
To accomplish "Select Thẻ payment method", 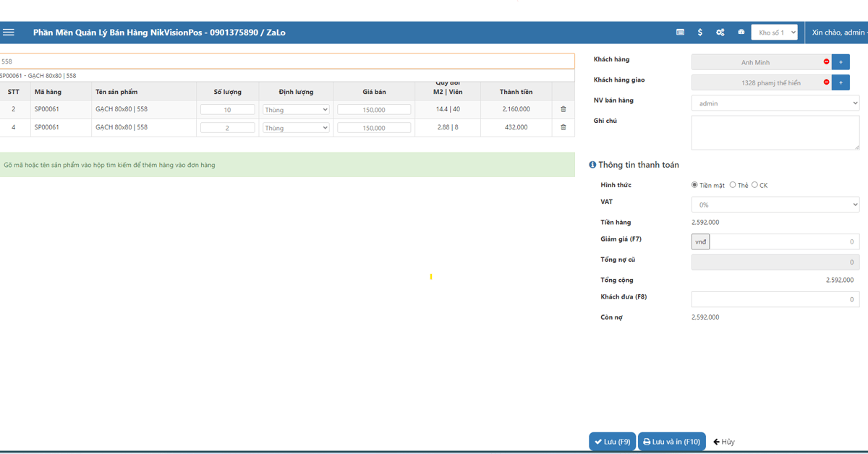I will [733, 185].
